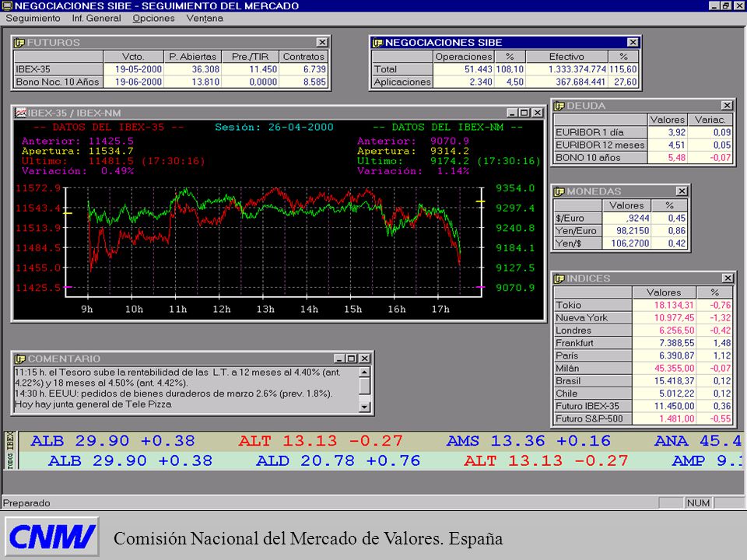Select the IBEX ticker tab
Viewport: 747px width, 560px height.
[10, 440]
